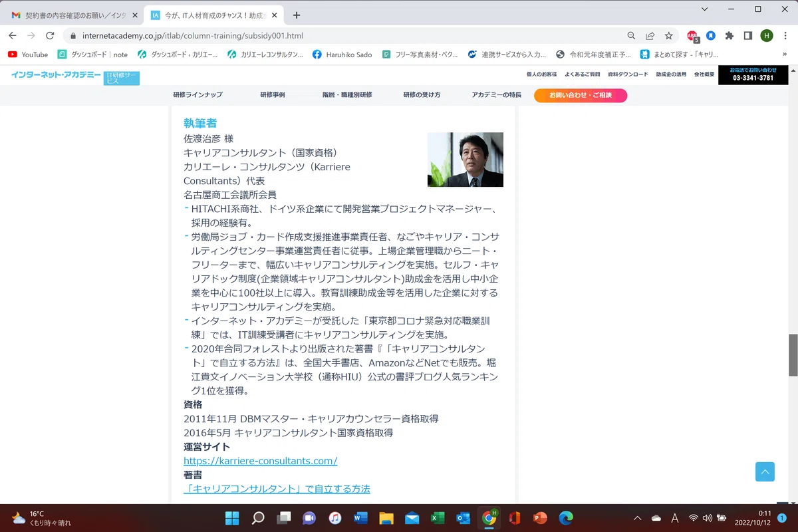Launch Excel from the taskbar

(x=437, y=518)
